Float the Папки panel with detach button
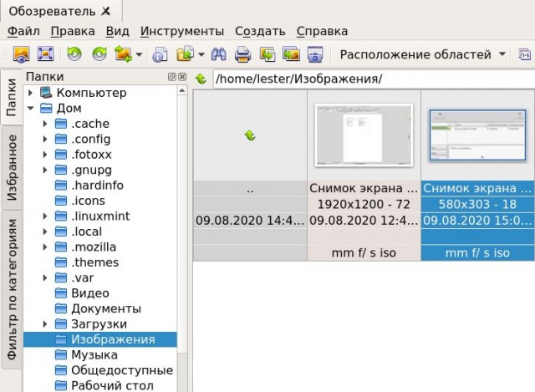 (x=171, y=77)
